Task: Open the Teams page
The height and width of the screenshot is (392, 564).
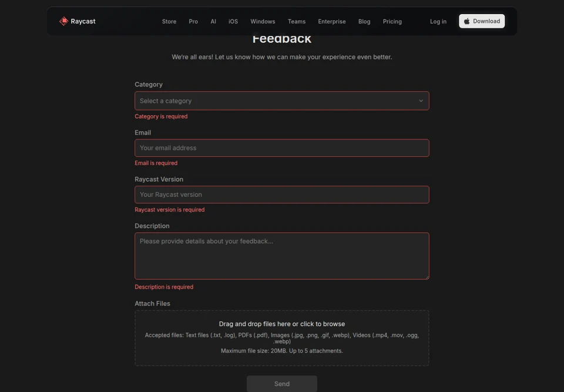Action: 296,22
